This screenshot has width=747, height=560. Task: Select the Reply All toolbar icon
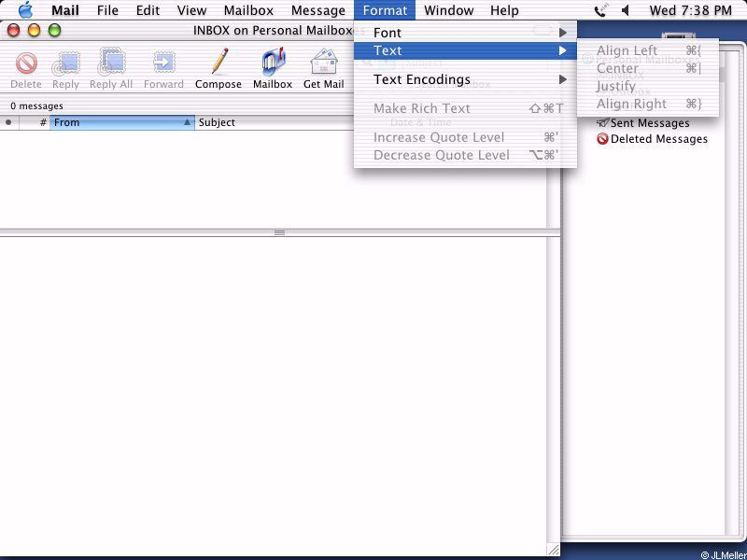click(111, 63)
